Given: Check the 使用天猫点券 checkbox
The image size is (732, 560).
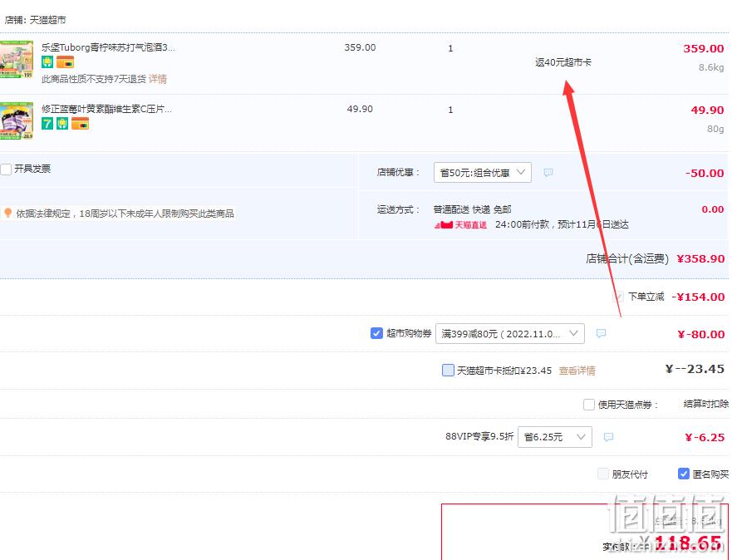Looking at the screenshot, I should click(589, 404).
